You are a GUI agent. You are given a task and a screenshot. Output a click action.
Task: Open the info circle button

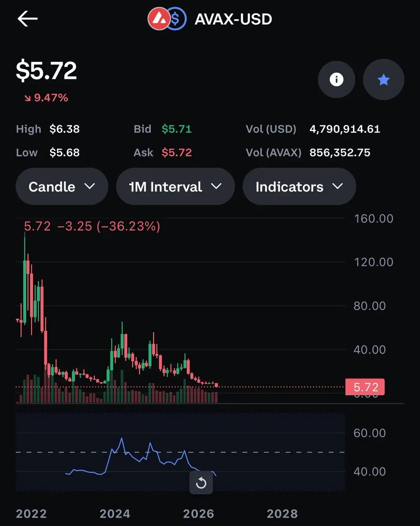point(336,79)
